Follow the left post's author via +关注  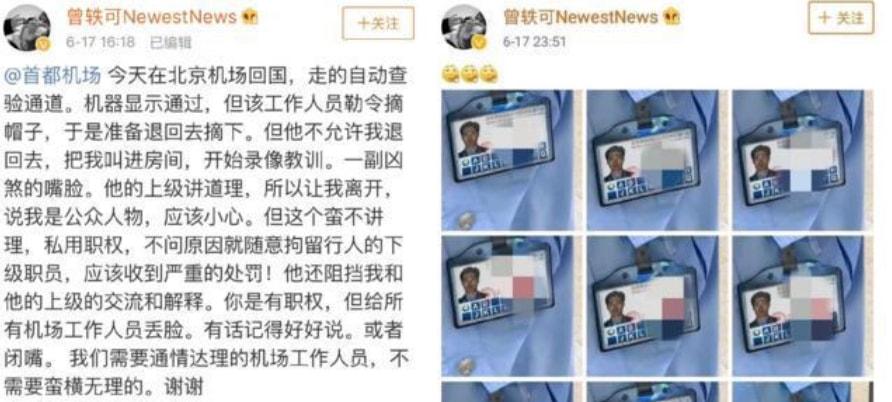coord(378,23)
